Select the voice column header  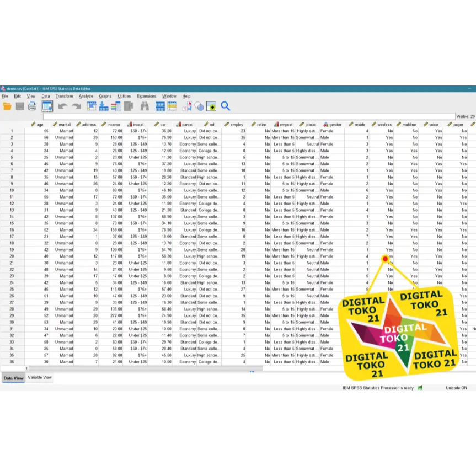point(430,125)
